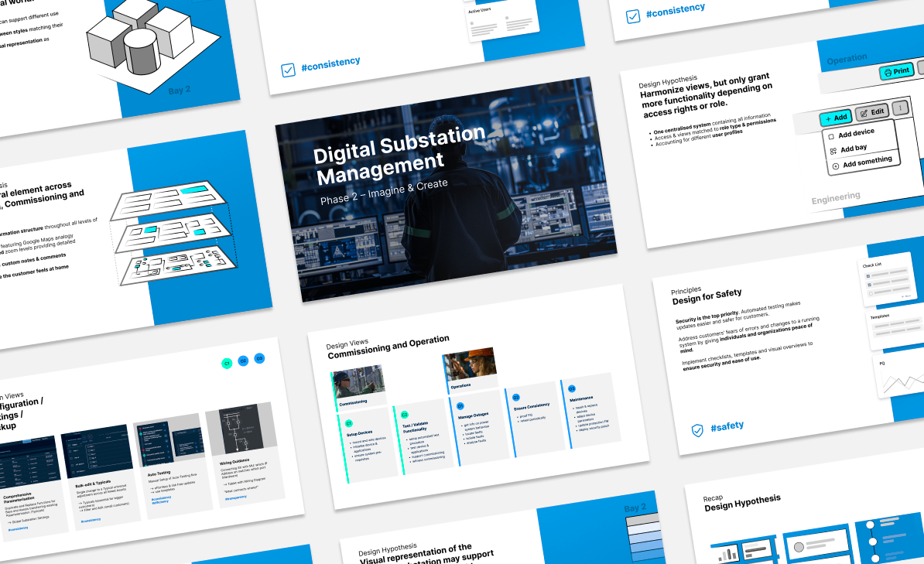924x564 pixels.
Task: Click "Harmonize views" hypothesis heading
Action: tap(707, 94)
